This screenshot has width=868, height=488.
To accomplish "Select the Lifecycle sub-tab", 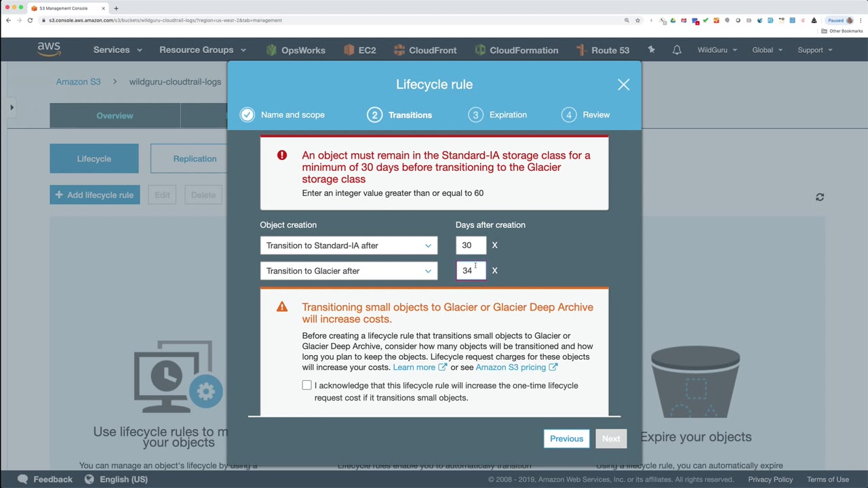I will [94, 159].
